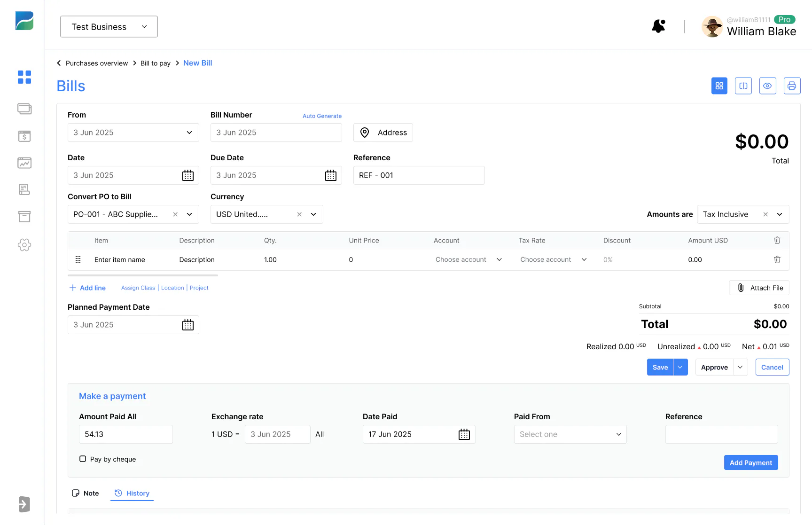
Task: Open the Paid From 'Select one' dropdown
Action: pos(570,434)
